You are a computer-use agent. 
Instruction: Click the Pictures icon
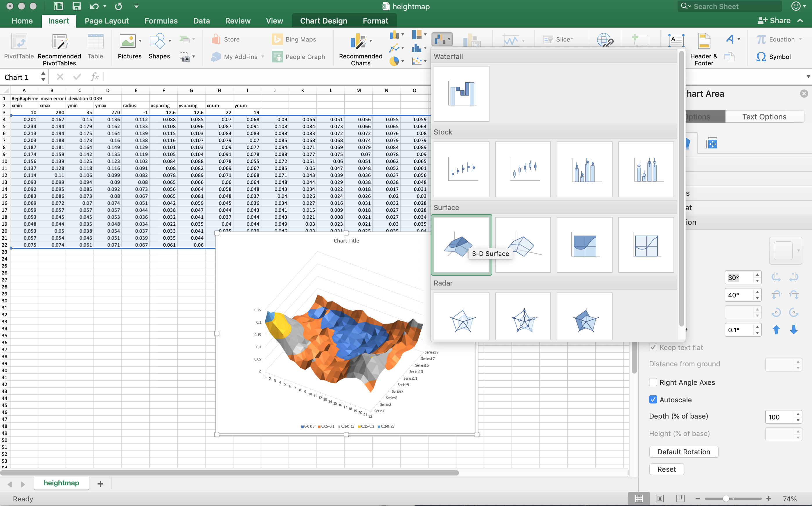127,42
